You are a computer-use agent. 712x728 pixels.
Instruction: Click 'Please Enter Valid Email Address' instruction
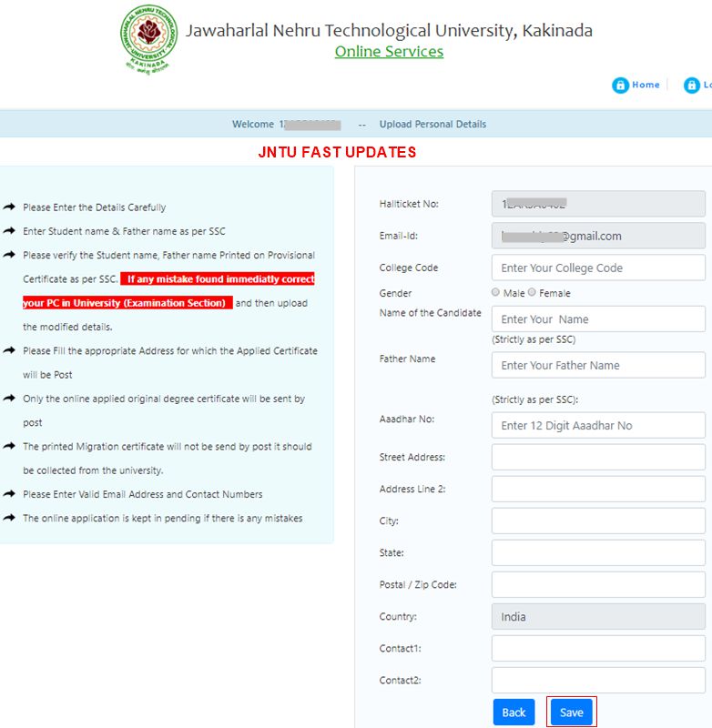143,494
